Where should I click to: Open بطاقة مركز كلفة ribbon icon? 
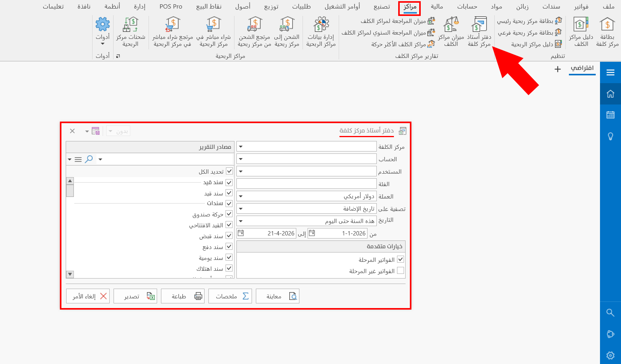607,32
